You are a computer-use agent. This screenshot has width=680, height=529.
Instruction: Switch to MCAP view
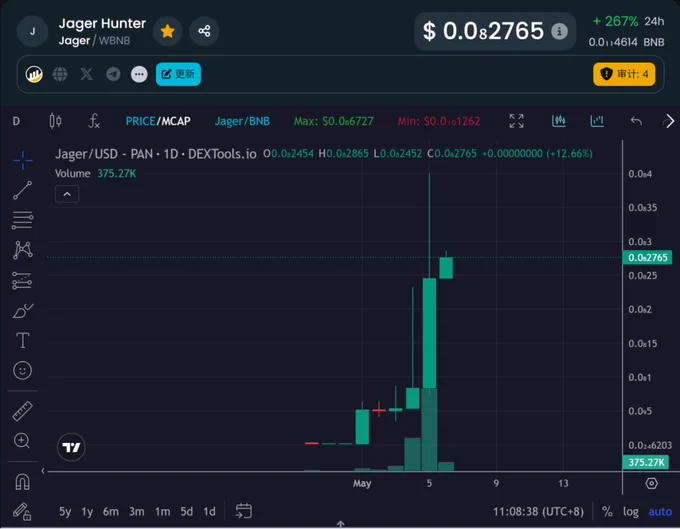[x=176, y=121]
